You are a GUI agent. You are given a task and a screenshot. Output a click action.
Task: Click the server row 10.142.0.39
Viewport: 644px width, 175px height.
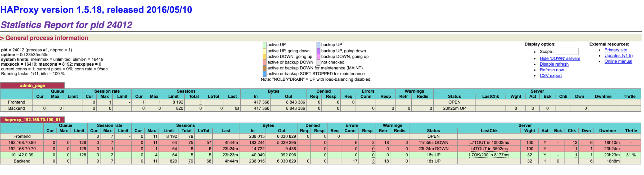(x=321, y=155)
